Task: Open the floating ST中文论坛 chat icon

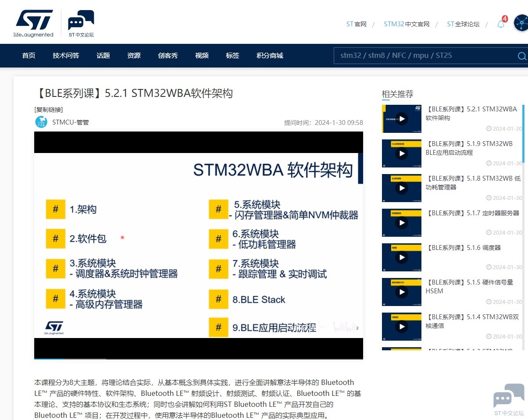Action: [x=509, y=399]
